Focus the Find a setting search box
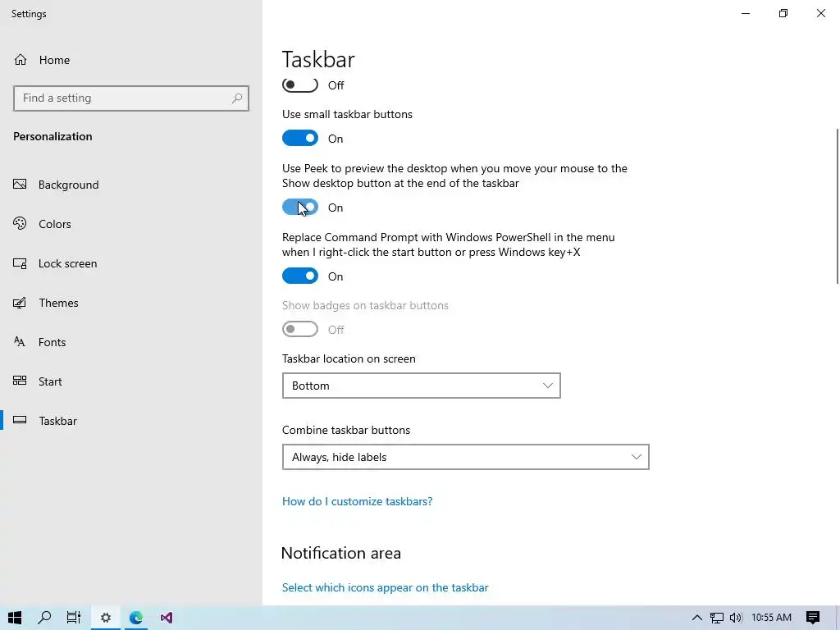The image size is (840, 630). [130, 98]
